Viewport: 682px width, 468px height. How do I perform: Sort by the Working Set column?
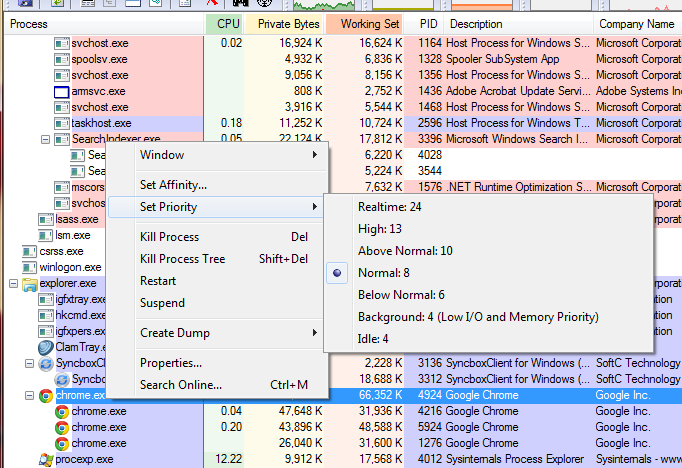point(364,24)
